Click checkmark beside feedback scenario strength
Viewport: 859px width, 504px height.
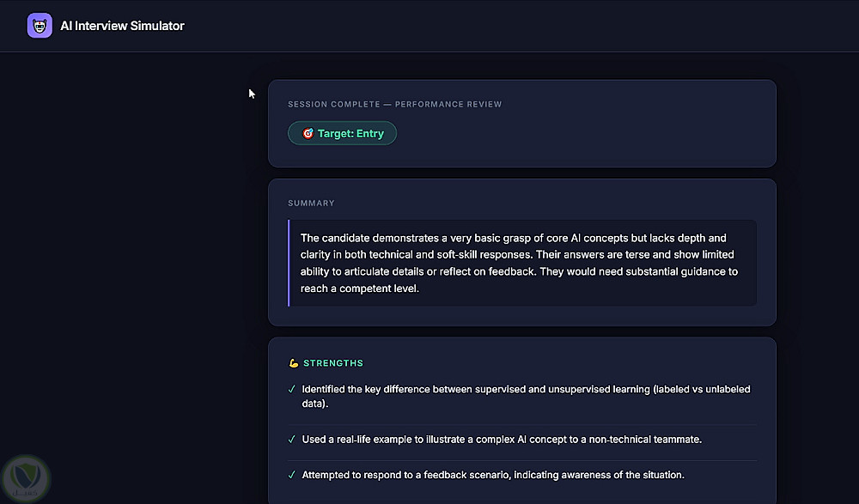coord(291,475)
